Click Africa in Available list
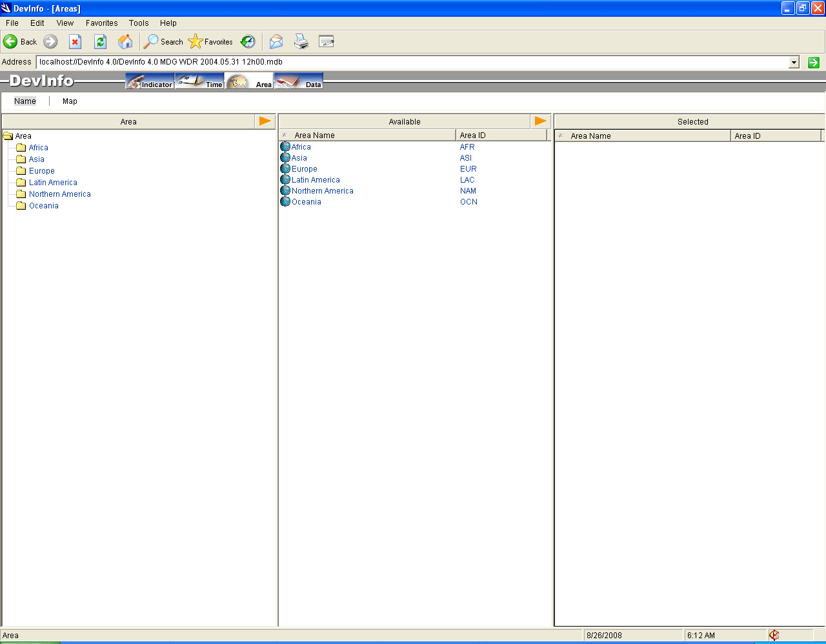This screenshot has height=644, width=826. (x=301, y=147)
